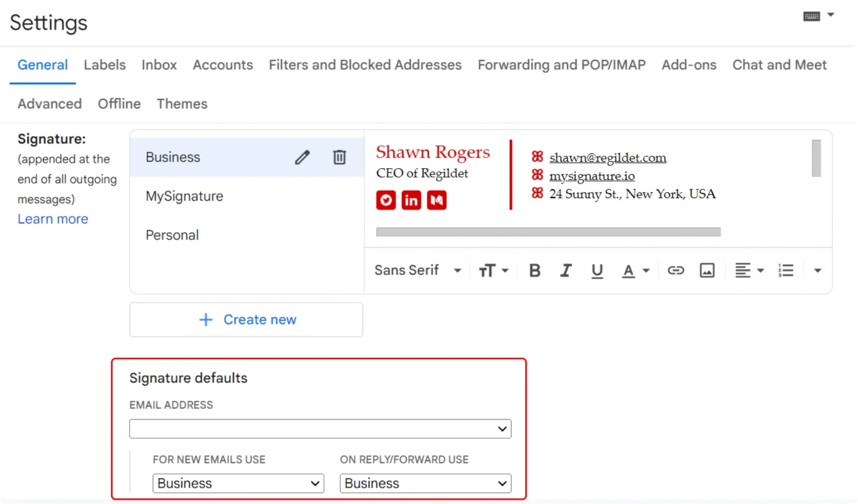The image size is (858, 504).
Task: Switch to the Add-ons tab
Action: (x=689, y=65)
